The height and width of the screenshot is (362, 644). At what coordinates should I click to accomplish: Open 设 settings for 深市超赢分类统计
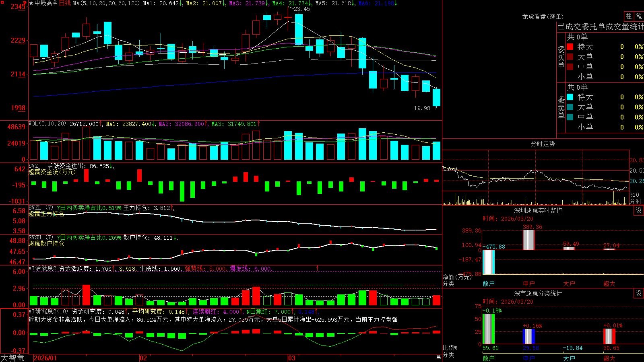pos(639,293)
